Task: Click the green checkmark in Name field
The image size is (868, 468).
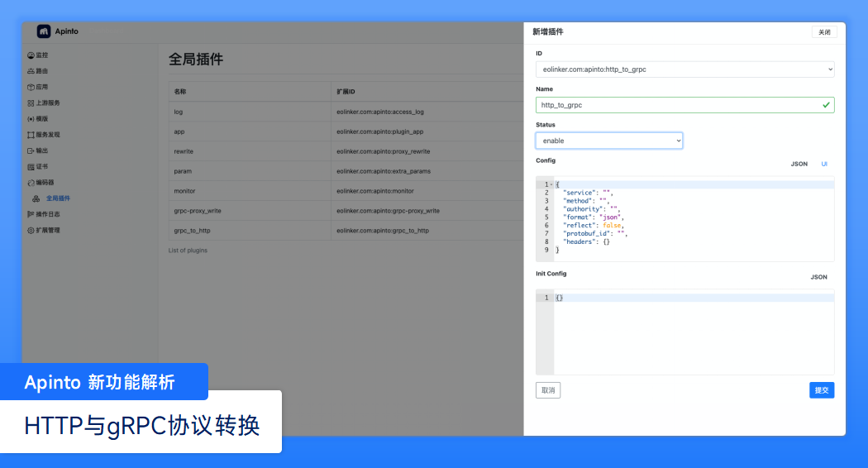Action: (x=826, y=105)
